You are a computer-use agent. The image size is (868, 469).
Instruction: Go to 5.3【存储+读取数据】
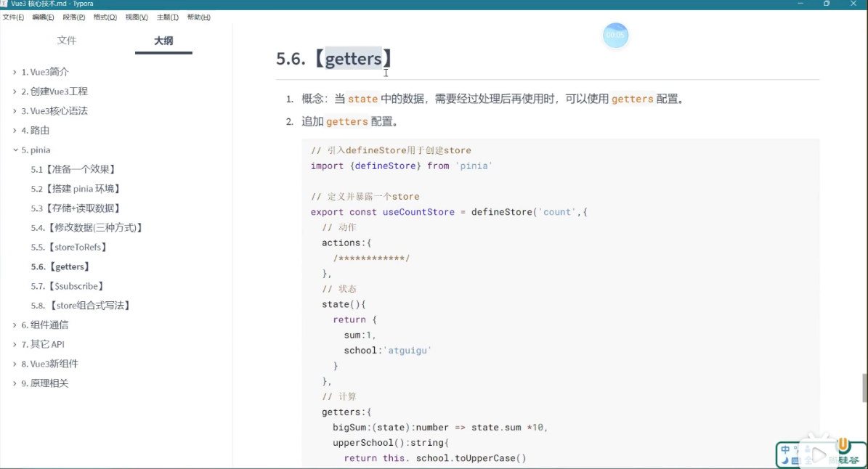[x=76, y=208]
